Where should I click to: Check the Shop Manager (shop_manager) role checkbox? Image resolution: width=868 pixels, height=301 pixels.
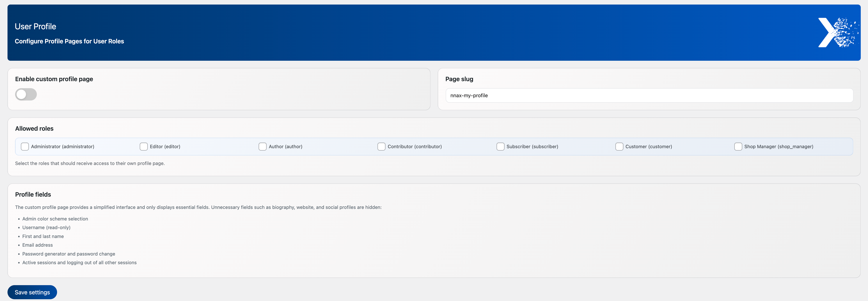(738, 147)
